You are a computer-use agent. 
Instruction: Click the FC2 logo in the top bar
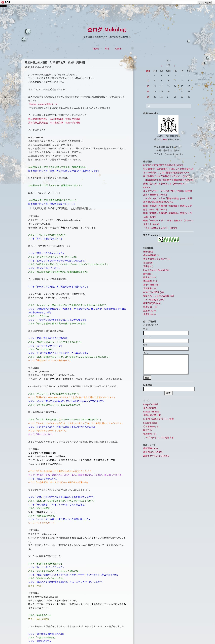click(x=6, y=2)
